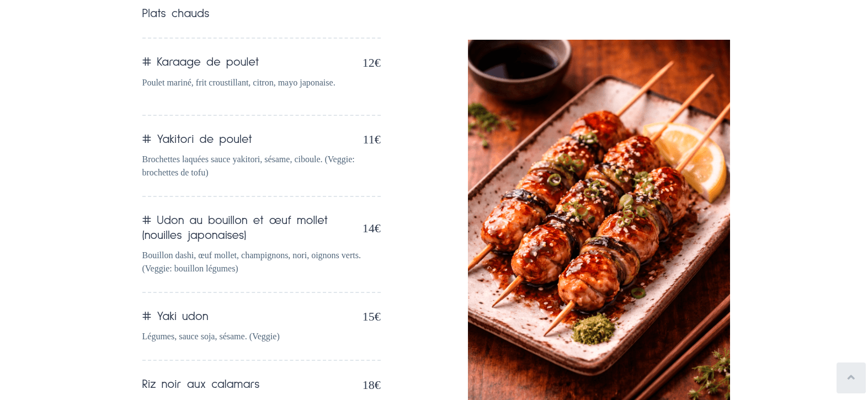Screen dimensions: 868x400
Task: Click the hash icon beside Yaki udon
Action: (146, 317)
